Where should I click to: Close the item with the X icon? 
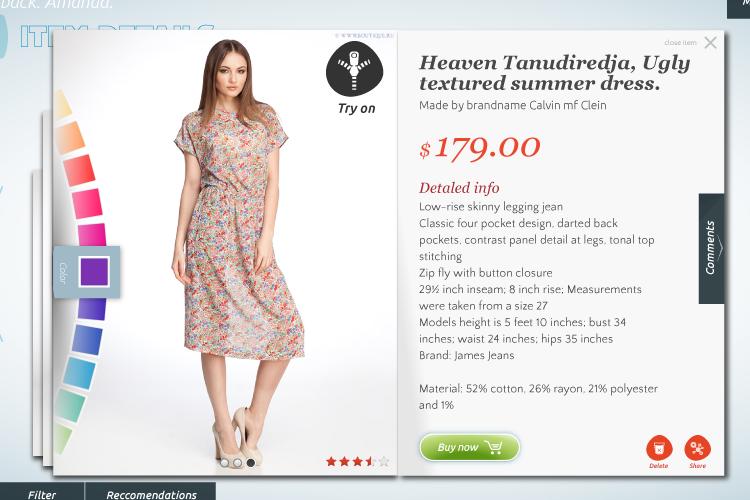pos(711,43)
